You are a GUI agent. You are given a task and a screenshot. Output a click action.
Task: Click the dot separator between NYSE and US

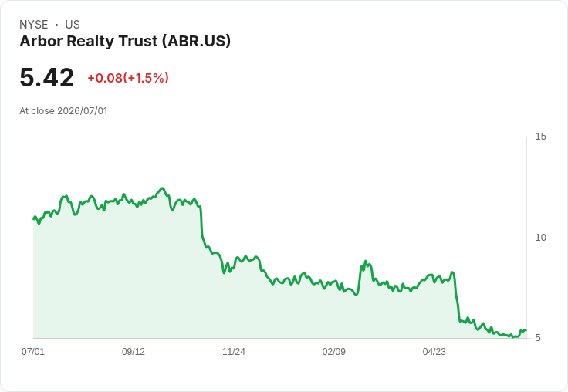click(x=56, y=25)
